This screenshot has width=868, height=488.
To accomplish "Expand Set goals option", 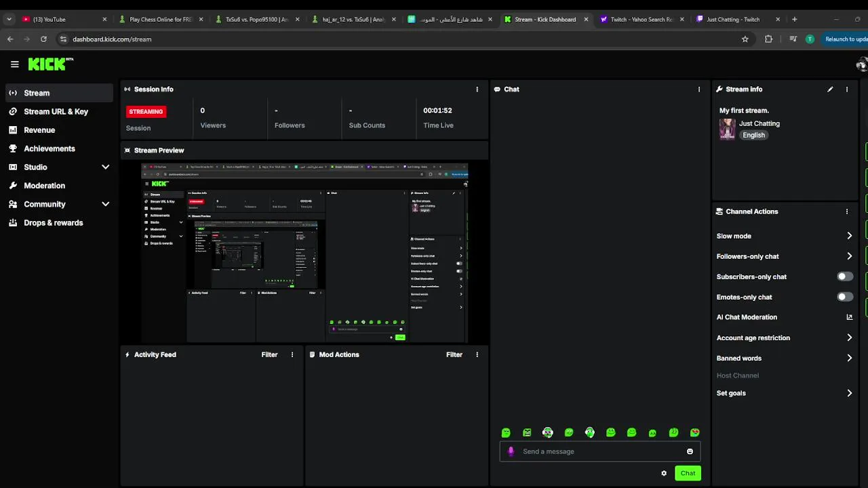I will pyautogui.click(x=849, y=393).
